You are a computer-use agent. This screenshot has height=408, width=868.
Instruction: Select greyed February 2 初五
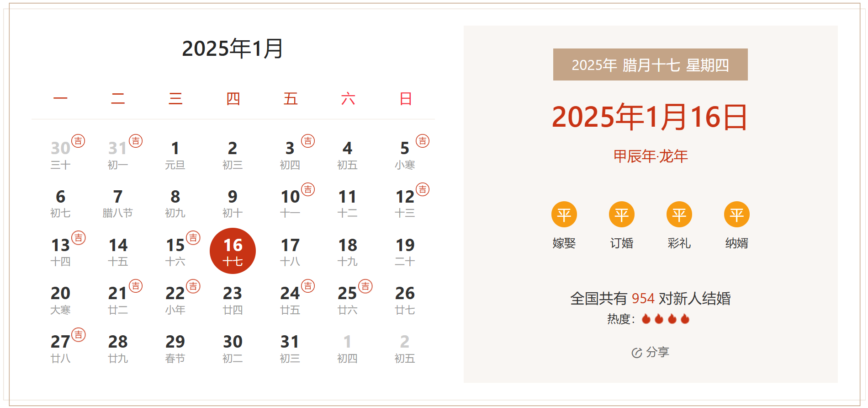405,349
